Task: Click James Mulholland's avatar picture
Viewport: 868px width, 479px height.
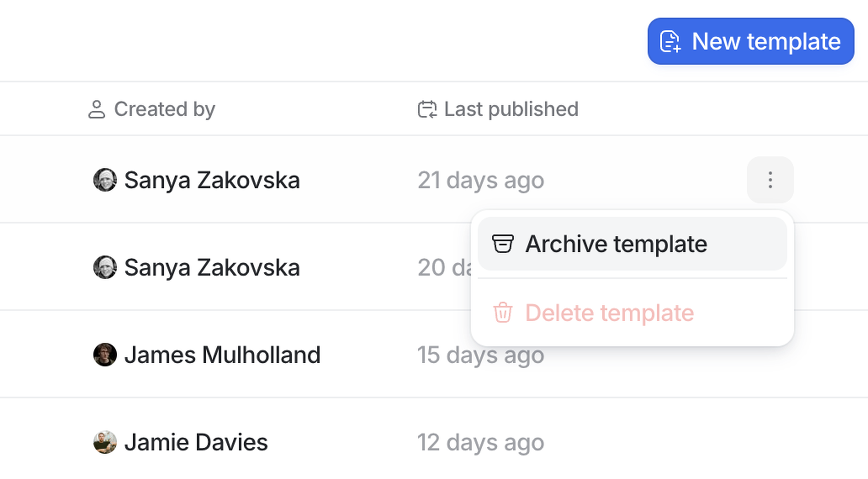Action: click(105, 355)
